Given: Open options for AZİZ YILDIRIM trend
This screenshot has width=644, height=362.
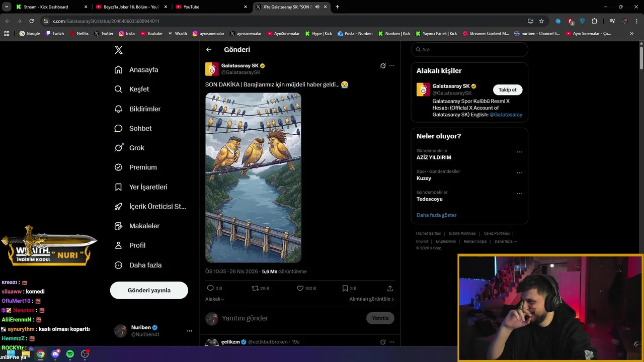Looking at the screenshot, I should tap(519, 152).
